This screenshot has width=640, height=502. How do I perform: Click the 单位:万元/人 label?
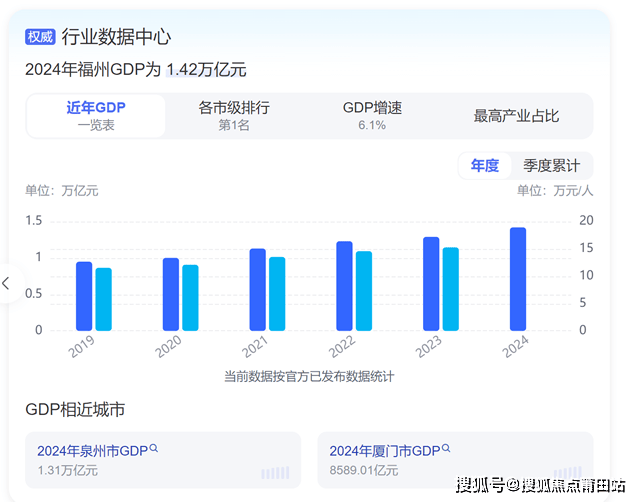(x=555, y=191)
